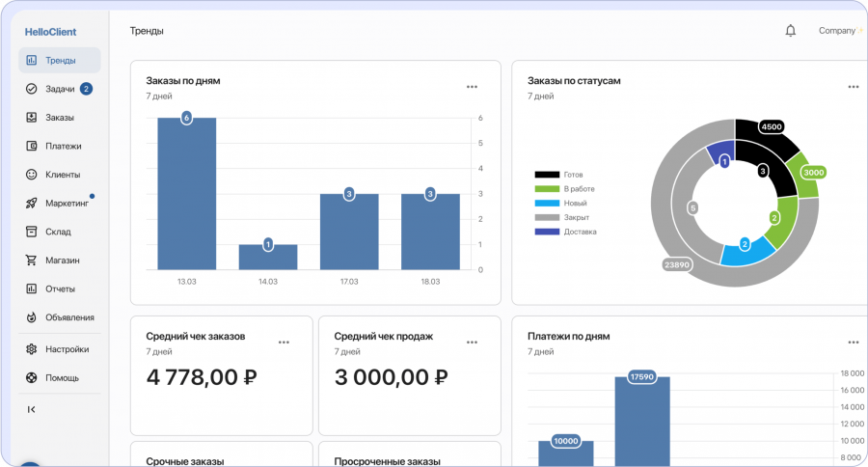Open Объявления section
This screenshot has width=868, height=467.
tap(60, 317)
